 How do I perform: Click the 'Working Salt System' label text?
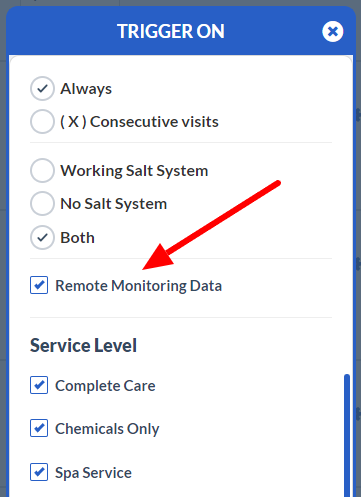[134, 171]
